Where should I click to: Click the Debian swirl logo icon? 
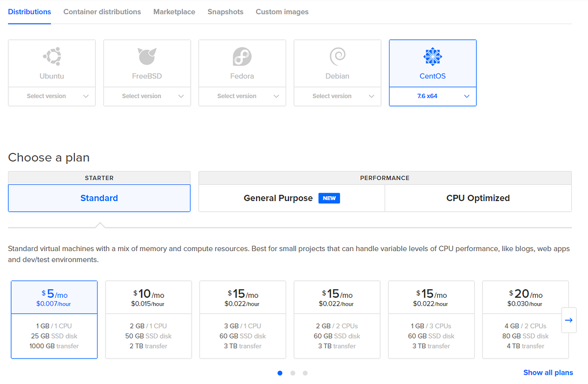click(x=337, y=57)
